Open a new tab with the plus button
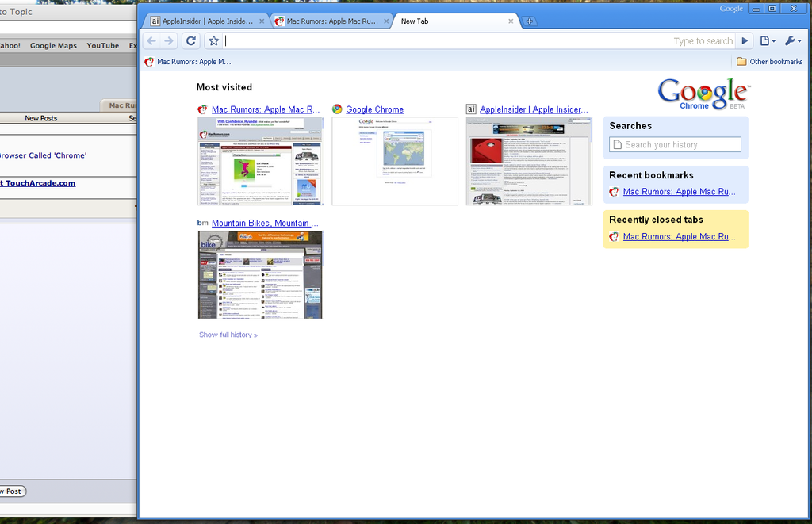This screenshot has height=524, width=812. [529, 21]
